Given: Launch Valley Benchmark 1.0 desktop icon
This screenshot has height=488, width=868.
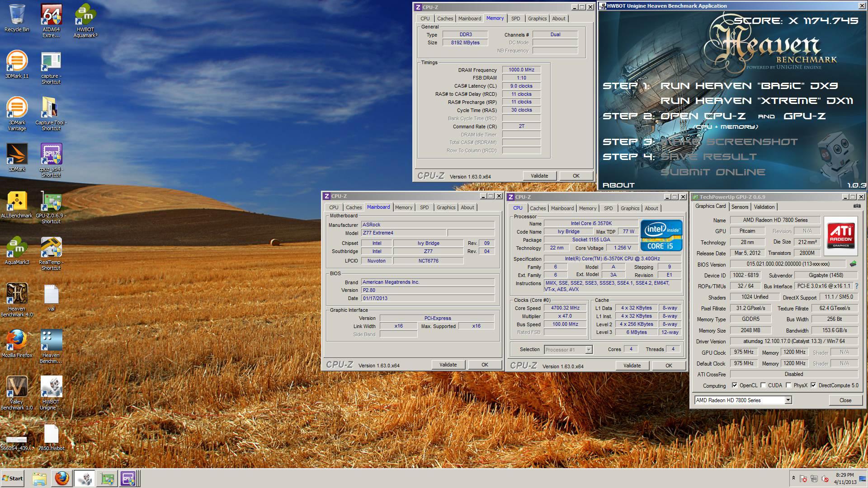Looking at the screenshot, I should 17,393.
